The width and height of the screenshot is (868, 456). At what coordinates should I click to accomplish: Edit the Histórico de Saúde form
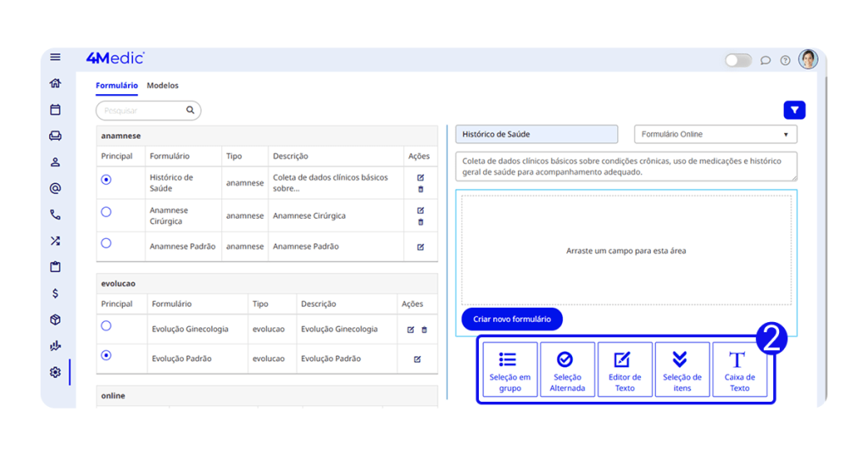(x=420, y=178)
